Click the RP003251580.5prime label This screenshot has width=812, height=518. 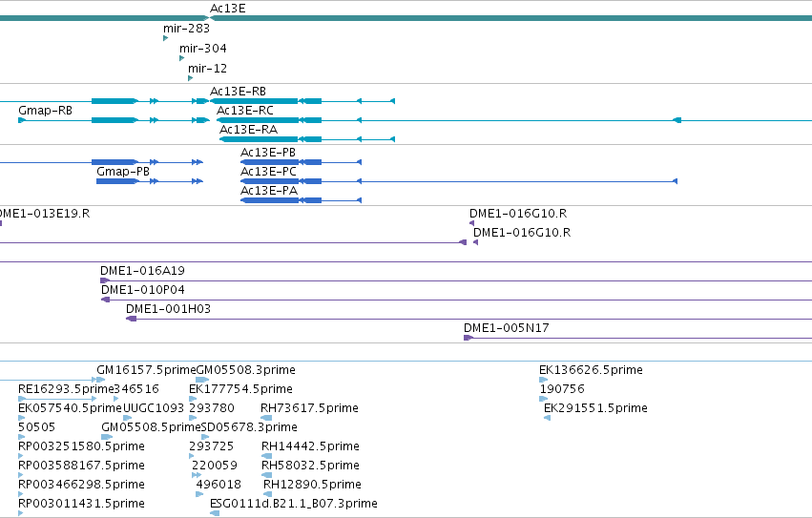(81, 446)
